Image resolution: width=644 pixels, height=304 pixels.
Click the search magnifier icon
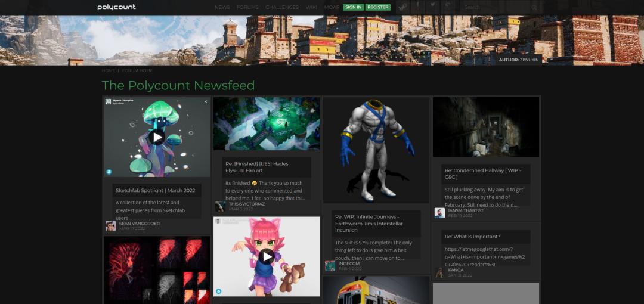coord(534,7)
